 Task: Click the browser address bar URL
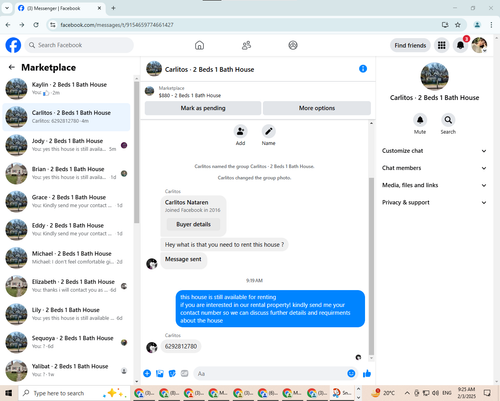(117, 25)
